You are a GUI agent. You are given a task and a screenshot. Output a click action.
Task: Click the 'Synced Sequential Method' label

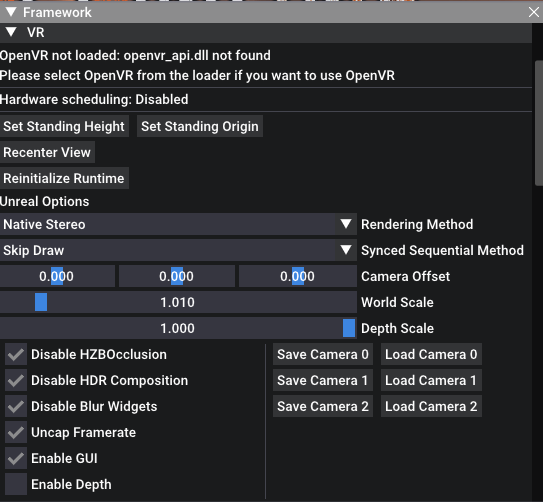pyautogui.click(x=442, y=250)
